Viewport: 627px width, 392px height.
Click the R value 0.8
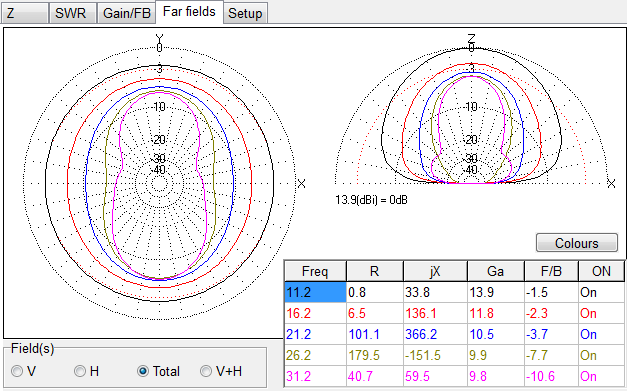(375, 292)
